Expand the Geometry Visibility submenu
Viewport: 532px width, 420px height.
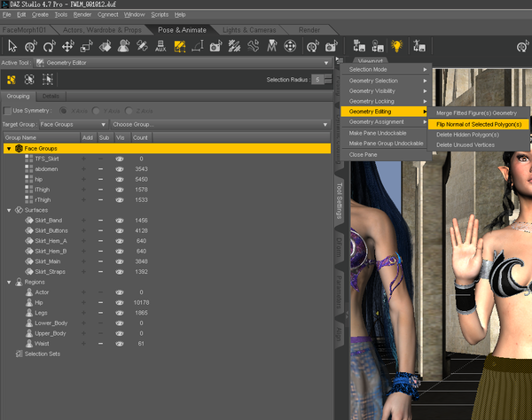(386, 91)
